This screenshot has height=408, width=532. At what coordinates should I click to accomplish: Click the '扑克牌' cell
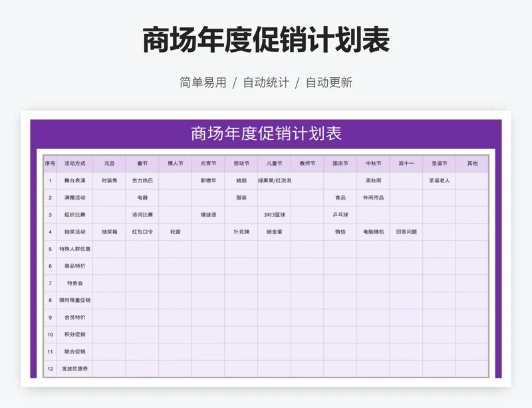(241, 232)
